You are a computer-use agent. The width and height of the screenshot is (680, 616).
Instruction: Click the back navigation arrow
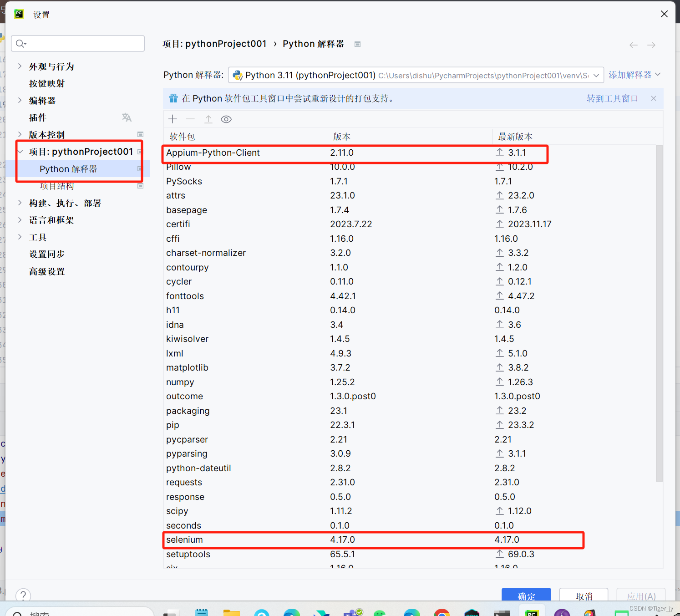[x=633, y=45]
